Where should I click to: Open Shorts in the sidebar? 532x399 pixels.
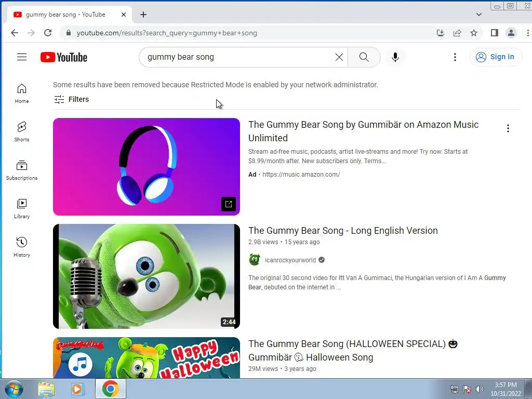pyautogui.click(x=22, y=131)
